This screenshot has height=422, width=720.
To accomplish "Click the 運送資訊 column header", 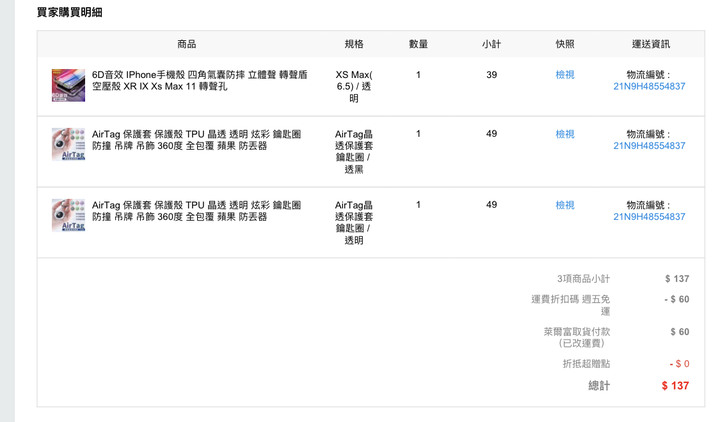I will (651, 44).
